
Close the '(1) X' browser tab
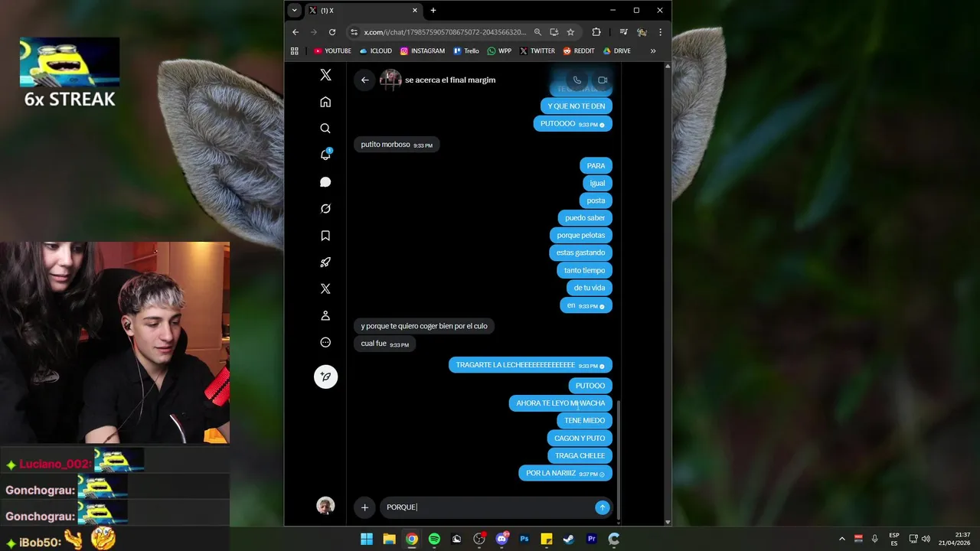click(415, 10)
